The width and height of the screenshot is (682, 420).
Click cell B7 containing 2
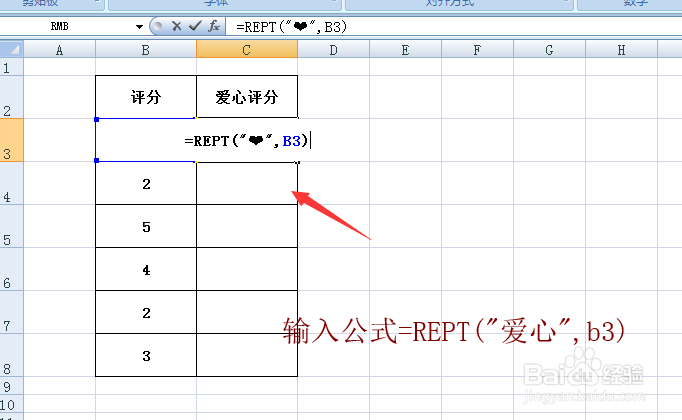click(x=146, y=312)
